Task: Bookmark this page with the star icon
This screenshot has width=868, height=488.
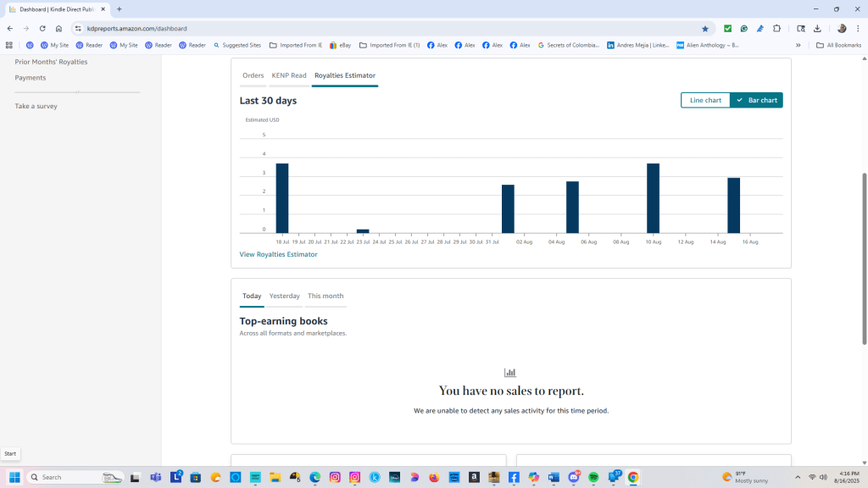Action: [x=704, y=28]
